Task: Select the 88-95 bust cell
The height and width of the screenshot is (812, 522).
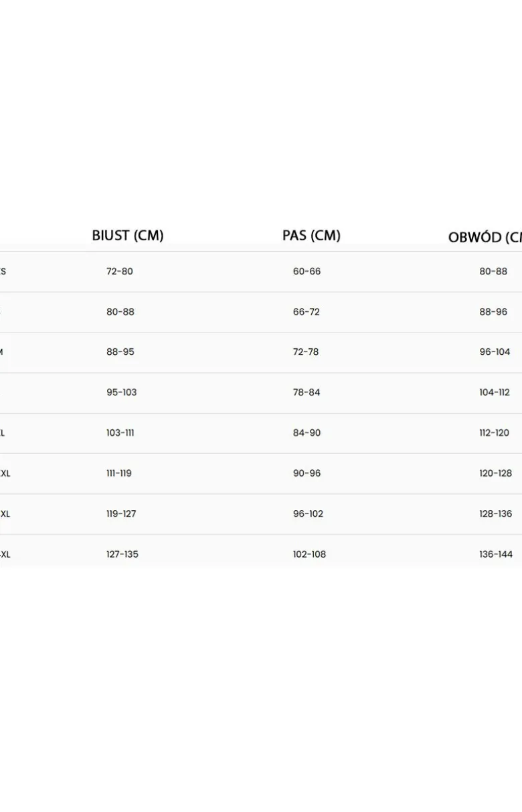Action: pyautogui.click(x=120, y=351)
